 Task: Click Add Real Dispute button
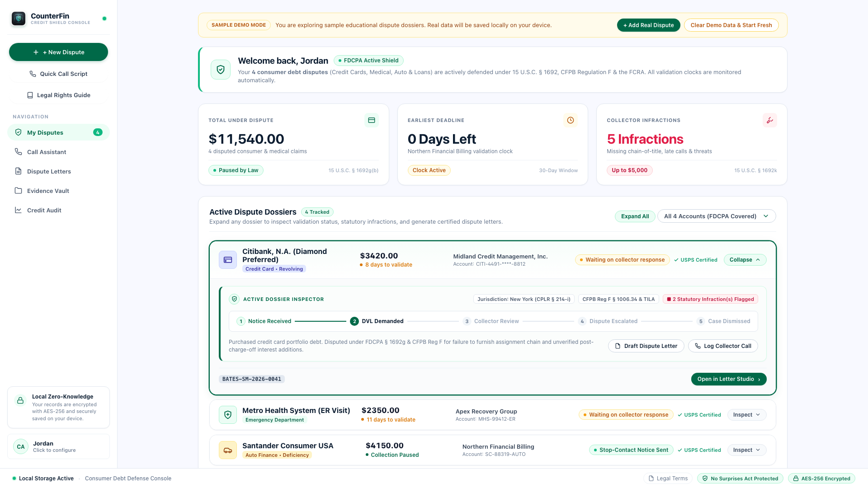point(648,25)
